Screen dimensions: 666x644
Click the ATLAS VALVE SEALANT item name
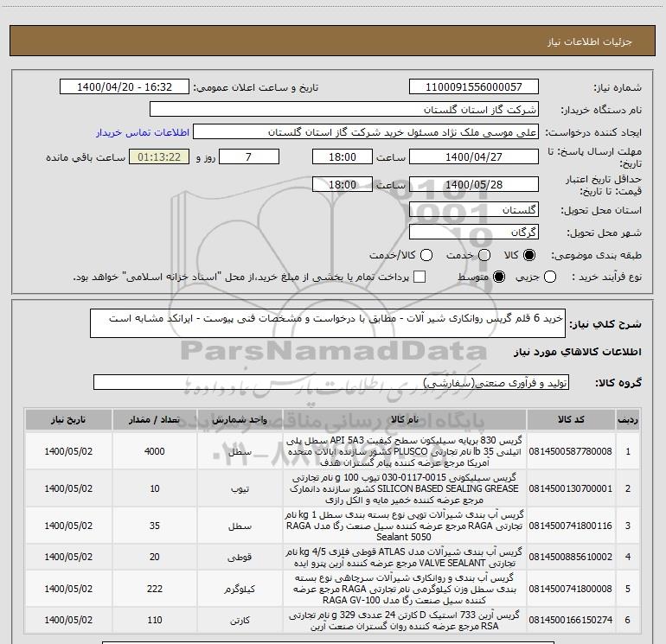click(x=404, y=557)
